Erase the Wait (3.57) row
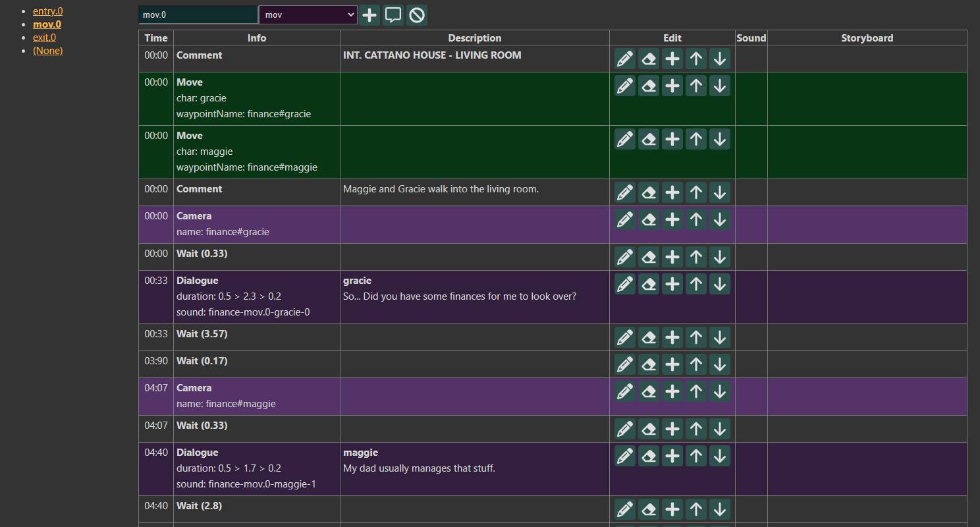980x527 pixels. 648,337
